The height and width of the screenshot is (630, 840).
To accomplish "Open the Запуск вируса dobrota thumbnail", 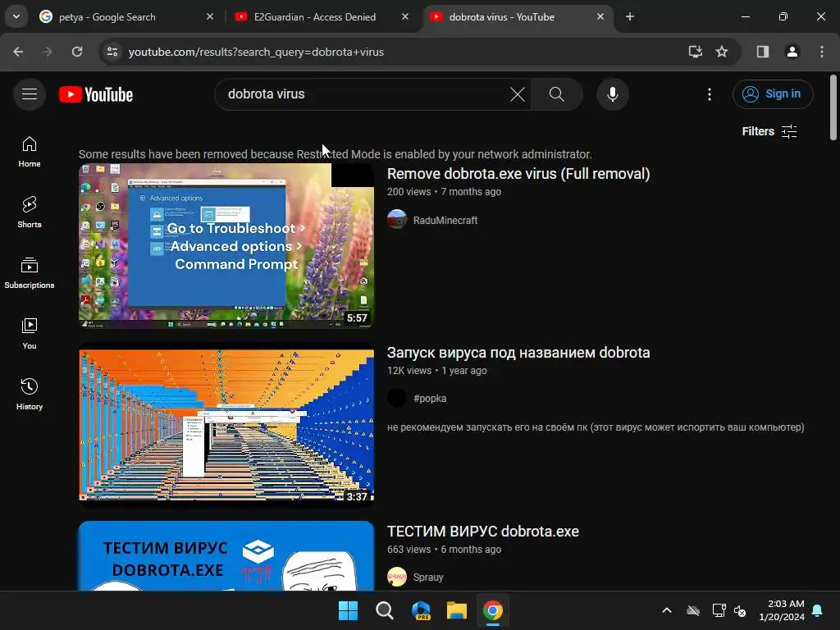I will tap(226, 425).
